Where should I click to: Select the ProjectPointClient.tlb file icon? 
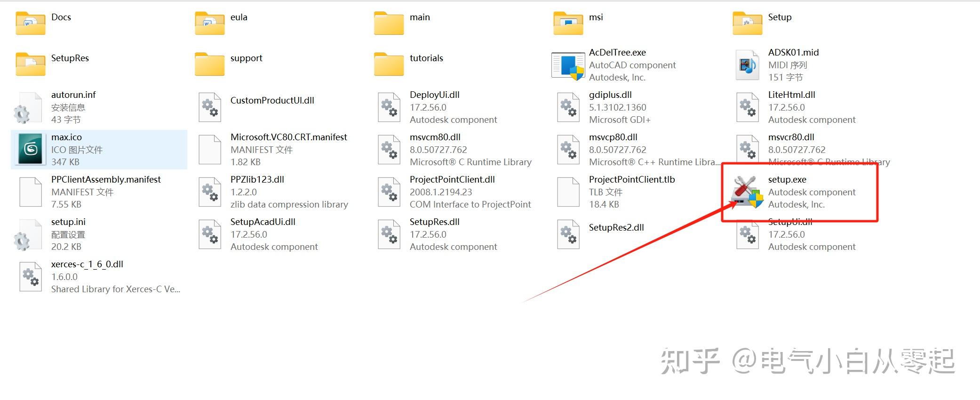pyautogui.click(x=568, y=192)
